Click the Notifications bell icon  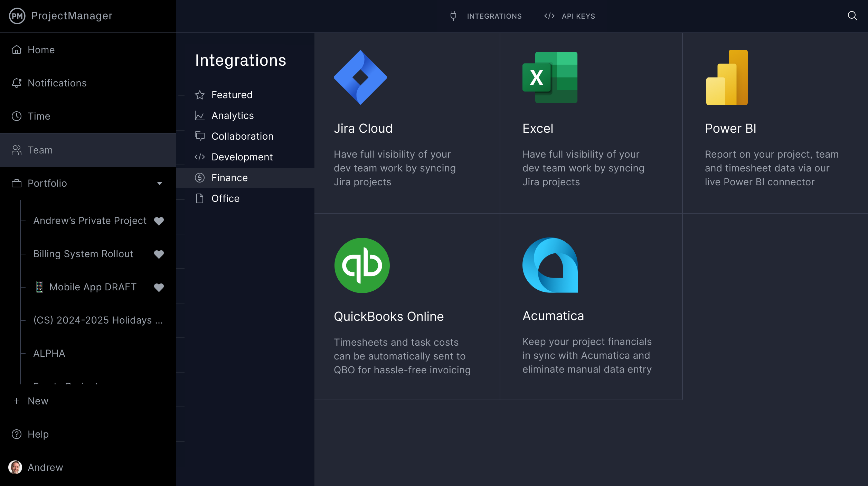[17, 83]
